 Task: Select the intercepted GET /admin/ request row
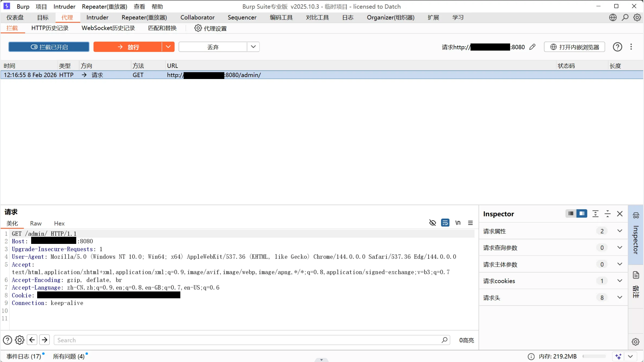(322, 75)
